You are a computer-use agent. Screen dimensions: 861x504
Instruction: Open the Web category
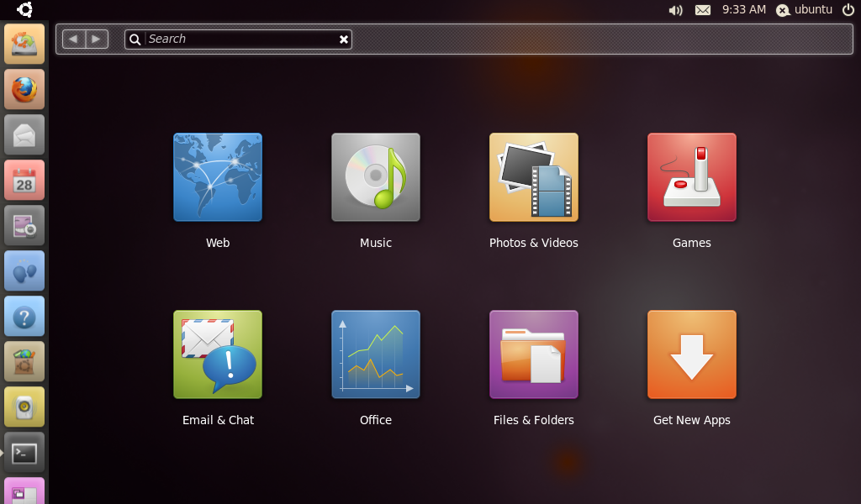tap(218, 177)
